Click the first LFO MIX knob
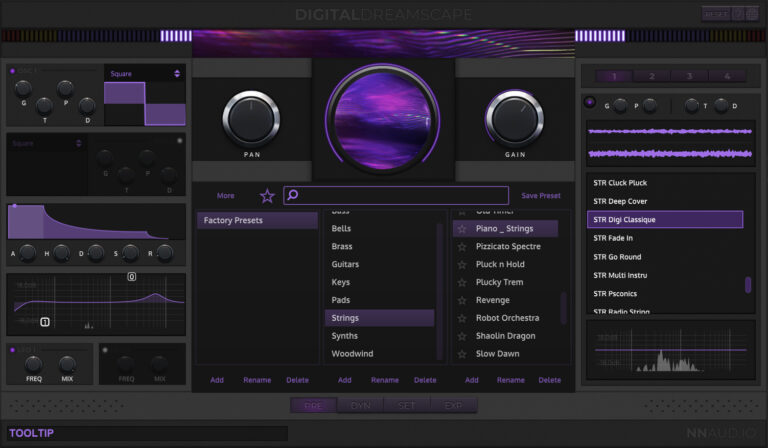This screenshot has width=768, height=448. 67,364
